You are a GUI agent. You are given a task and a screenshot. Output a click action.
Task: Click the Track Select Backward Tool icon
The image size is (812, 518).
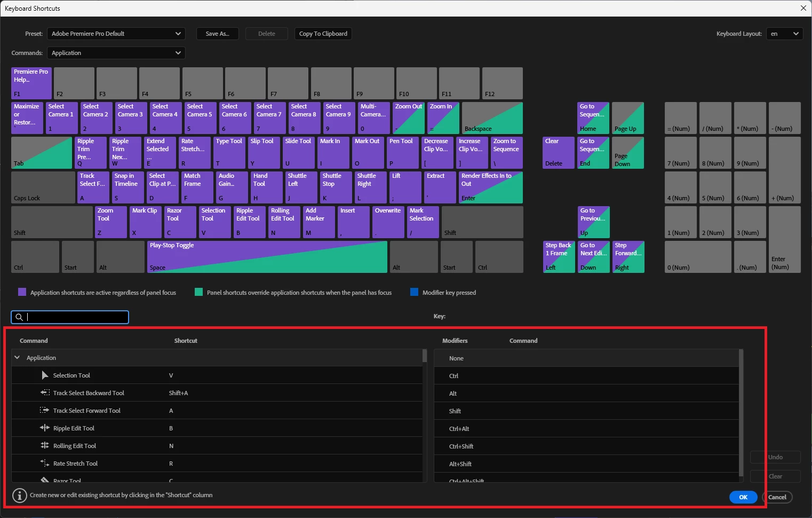point(45,393)
